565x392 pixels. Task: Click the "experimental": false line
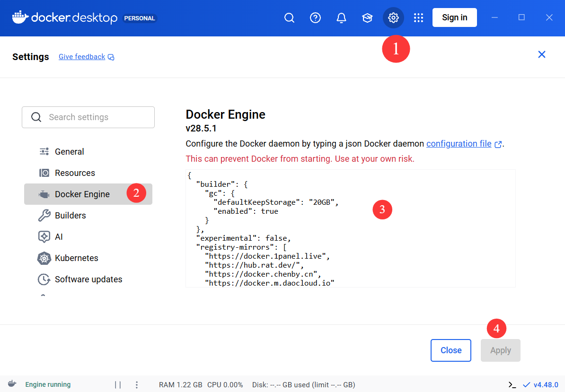[x=243, y=238]
